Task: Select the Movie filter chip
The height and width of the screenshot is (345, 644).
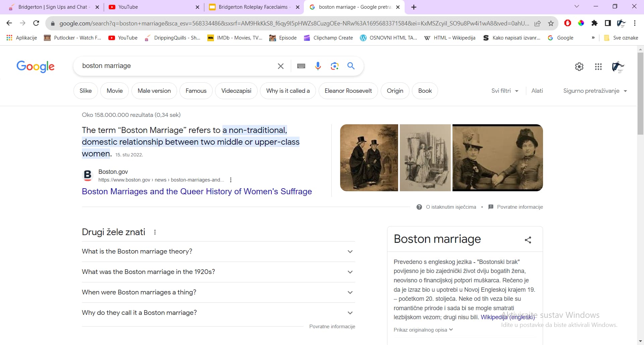Action: point(115,91)
